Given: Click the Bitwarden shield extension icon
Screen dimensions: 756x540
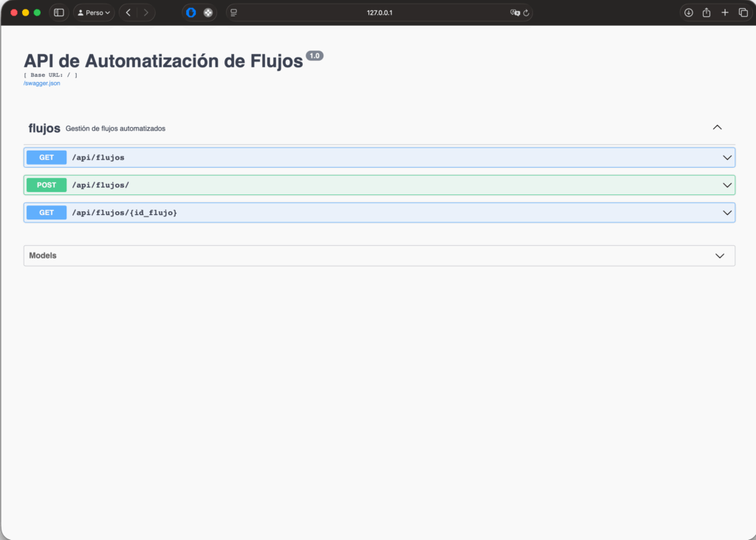Looking at the screenshot, I should pyautogui.click(x=191, y=13).
